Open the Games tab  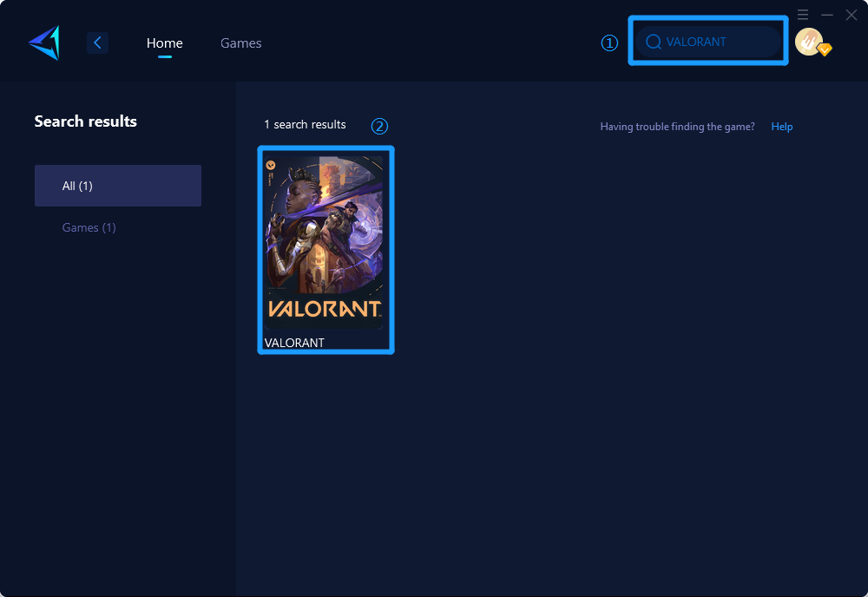[240, 43]
